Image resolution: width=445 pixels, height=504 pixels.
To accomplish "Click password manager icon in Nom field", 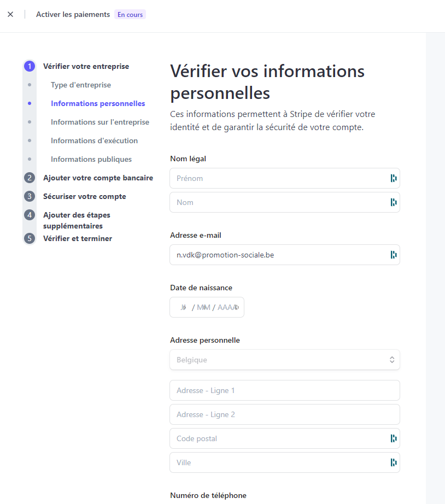I will (x=394, y=202).
